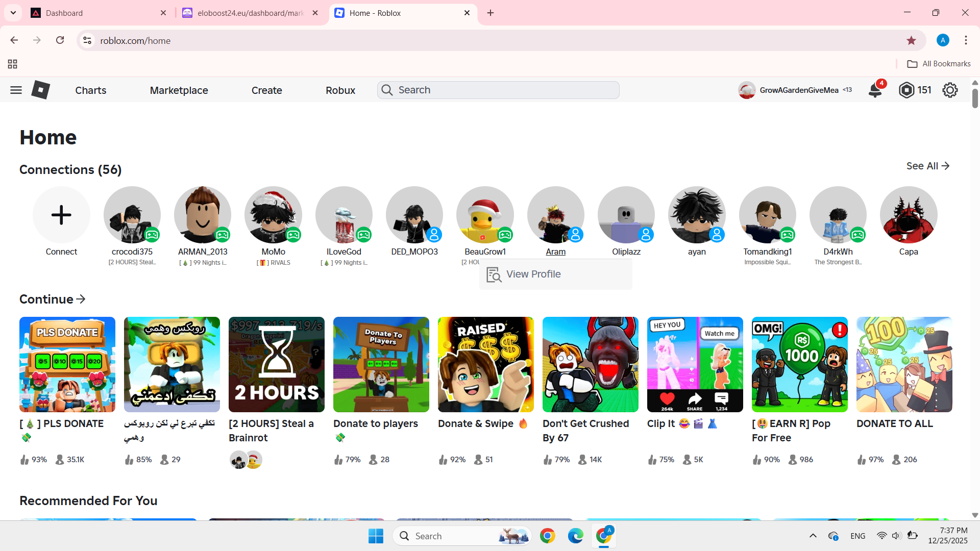Launch Microsoft Edge from the taskbar
Viewport: 980px width, 551px height.
tap(575, 536)
